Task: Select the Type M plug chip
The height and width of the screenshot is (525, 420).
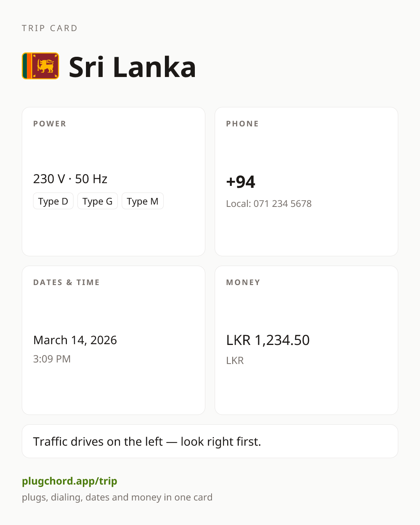Action: click(143, 201)
